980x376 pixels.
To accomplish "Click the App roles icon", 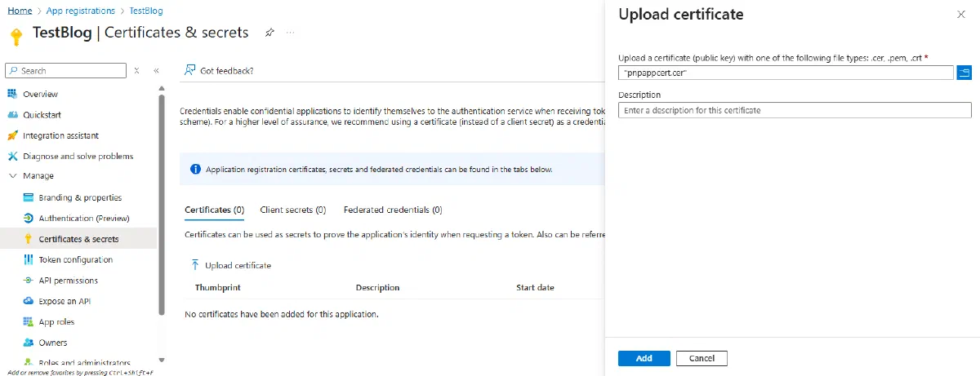I will [29, 322].
